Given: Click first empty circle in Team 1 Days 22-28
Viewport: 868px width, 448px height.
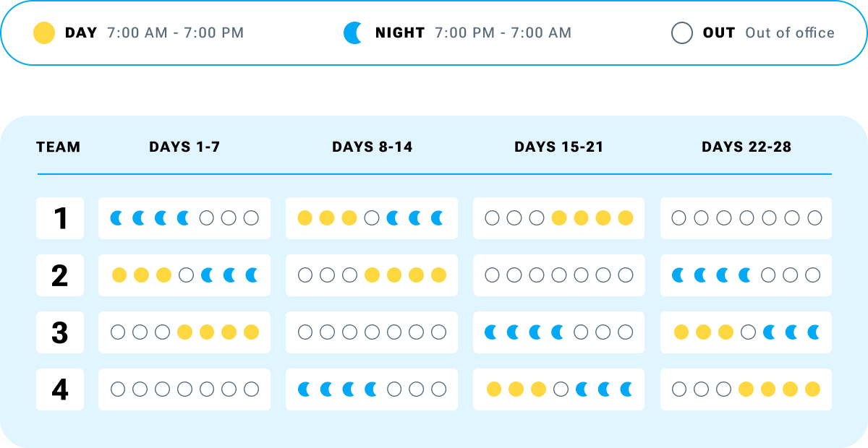Looking at the screenshot, I should click(678, 217).
